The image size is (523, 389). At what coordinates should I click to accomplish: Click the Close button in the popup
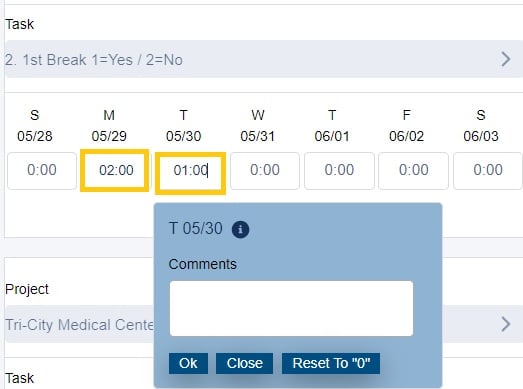244,363
